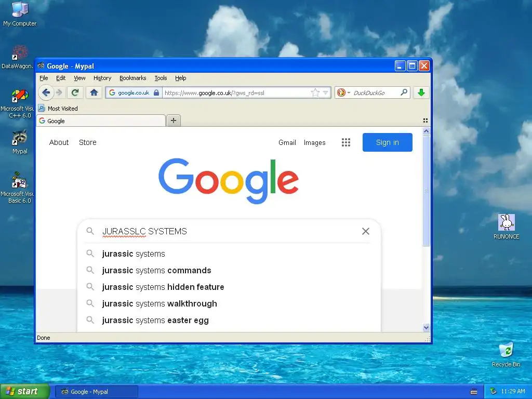This screenshot has width=532, height=399.
Task: Open the Tools menu
Action: pos(161,78)
